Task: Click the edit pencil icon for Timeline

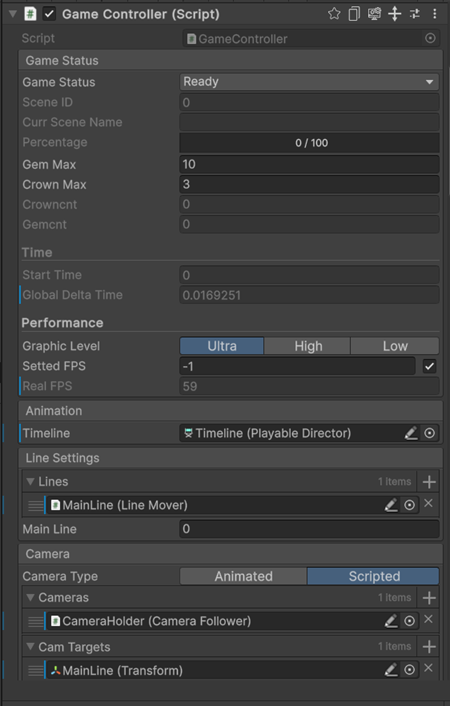Action: [411, 433]
